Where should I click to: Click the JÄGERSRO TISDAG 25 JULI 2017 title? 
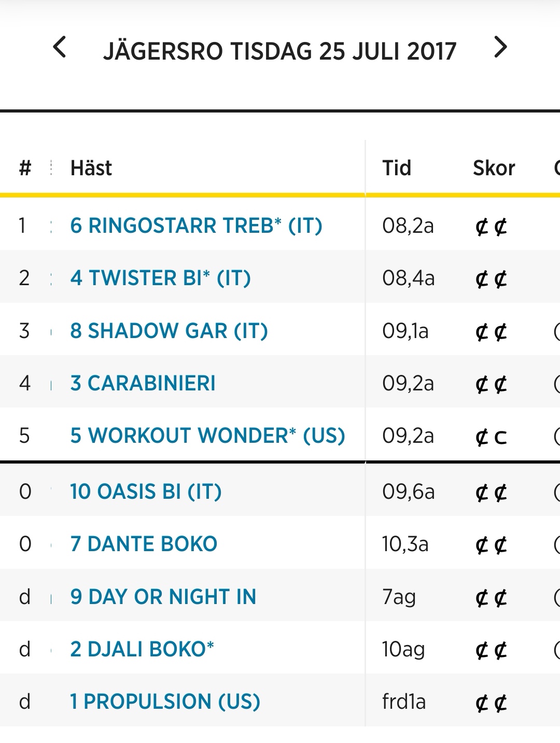(280, 51)
